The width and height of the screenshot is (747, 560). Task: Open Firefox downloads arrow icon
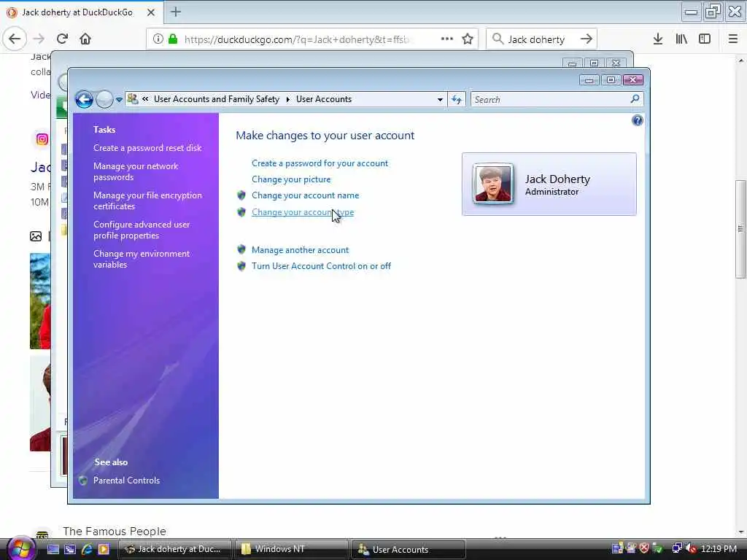658,39
